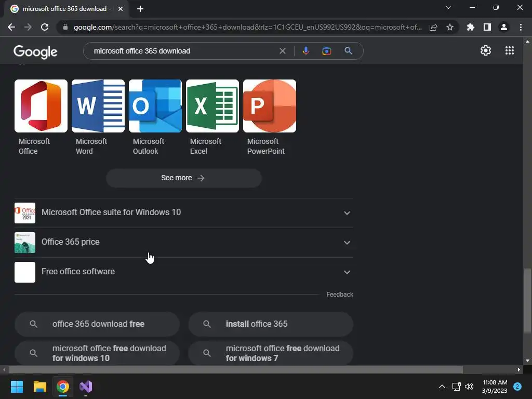The image size is (532, 399).
Task: Click the address bar URL
Action: 248,27
